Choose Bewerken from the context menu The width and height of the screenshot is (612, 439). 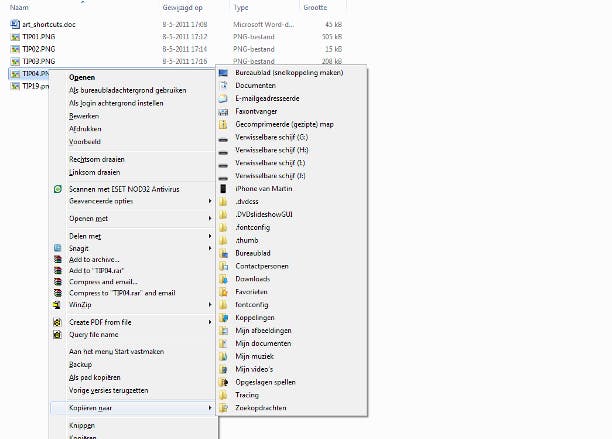coord(84,116)
